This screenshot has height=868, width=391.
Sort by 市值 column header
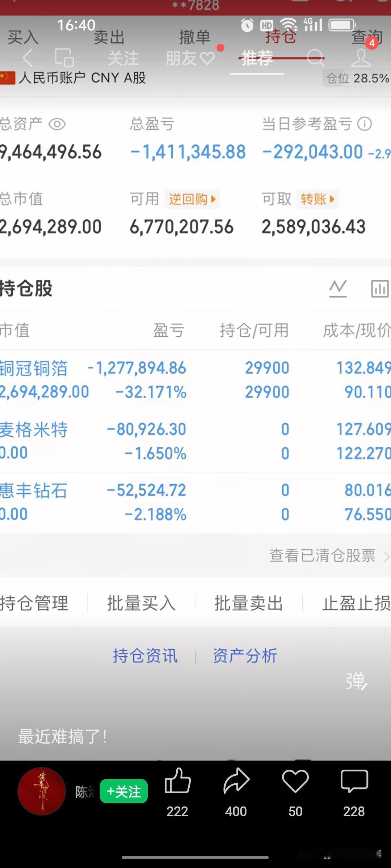click(x=15, y=331)
